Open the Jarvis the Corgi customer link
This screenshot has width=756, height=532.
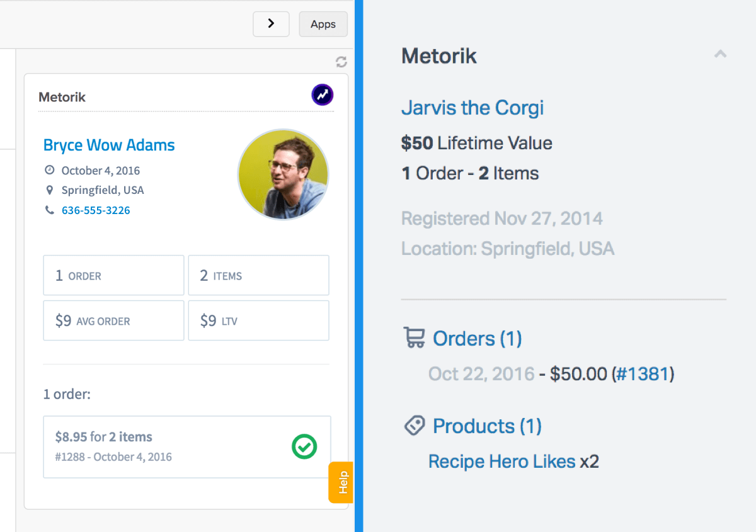(x=472, y=108)
